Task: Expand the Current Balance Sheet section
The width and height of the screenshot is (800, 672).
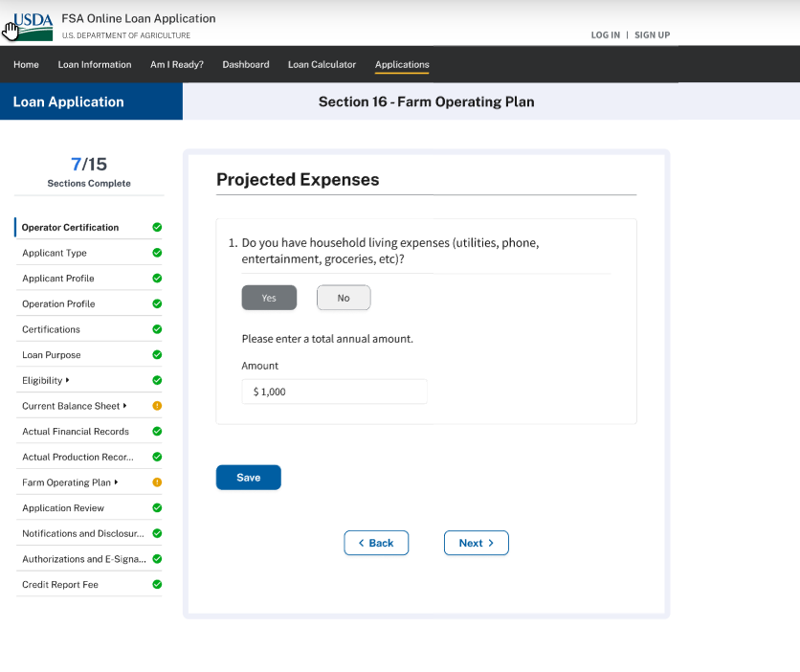Action: click(x=125, y=406)
